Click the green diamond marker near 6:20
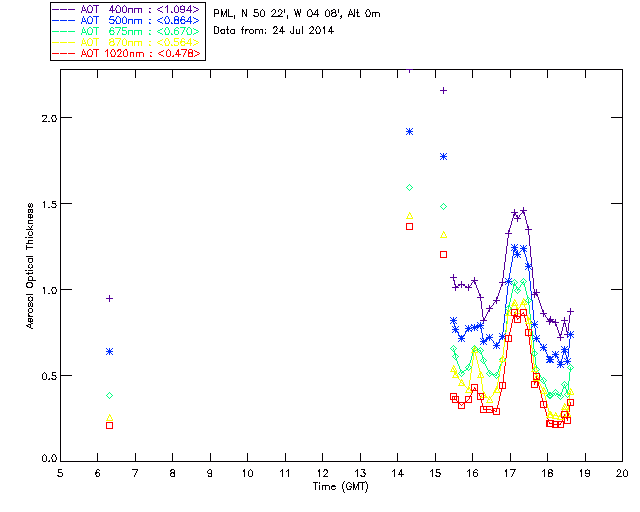640x512 pixels. click(109, 396)
